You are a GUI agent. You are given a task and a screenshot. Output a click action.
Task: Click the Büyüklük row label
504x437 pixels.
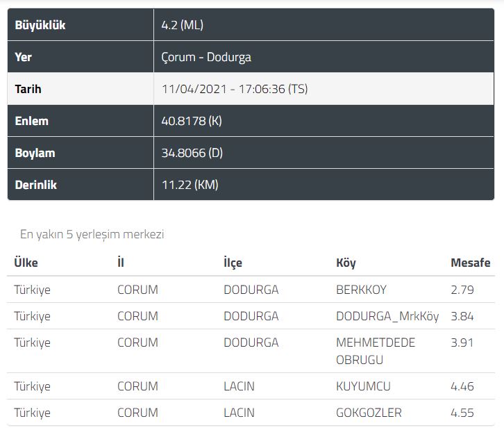coord(40,26)
